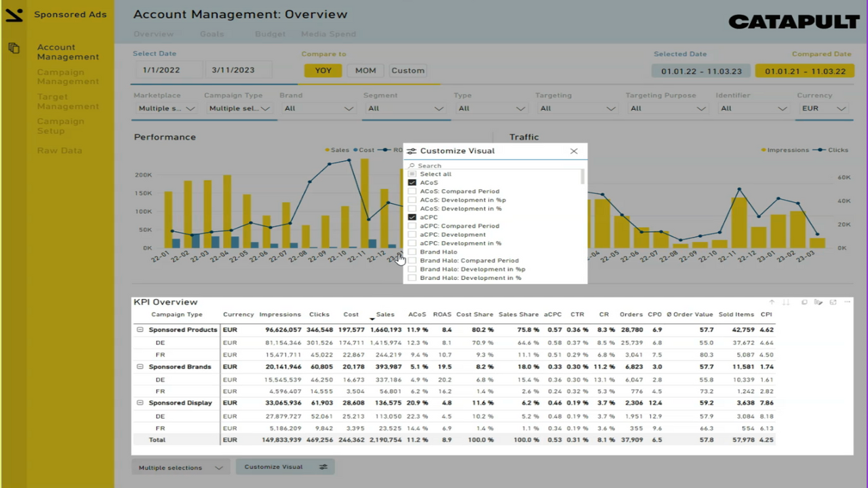Open Raw Data in the sidebar
Viewport: 868px width, 488px height.
[x=60, y=151]
